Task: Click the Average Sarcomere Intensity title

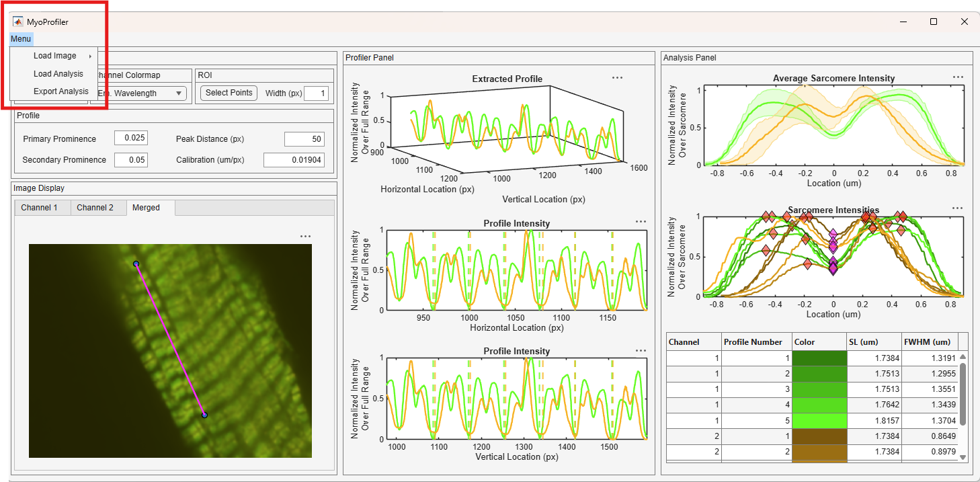Action: (833, 79)
